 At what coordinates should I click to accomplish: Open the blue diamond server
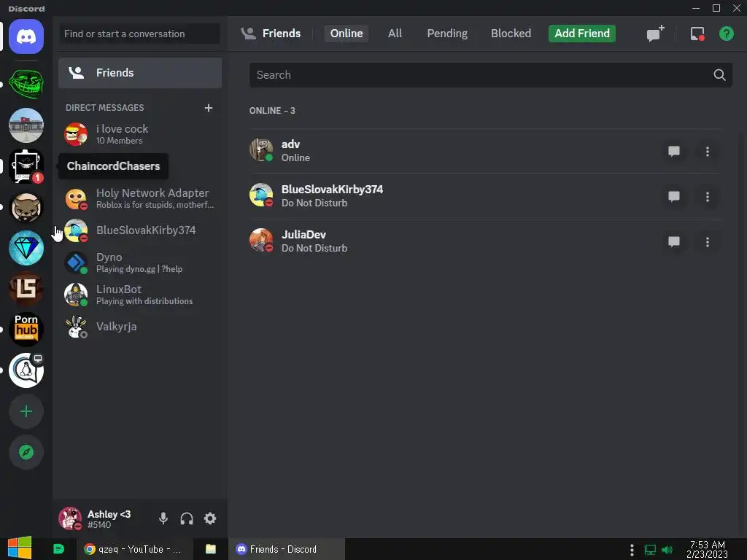pos(26,248)
